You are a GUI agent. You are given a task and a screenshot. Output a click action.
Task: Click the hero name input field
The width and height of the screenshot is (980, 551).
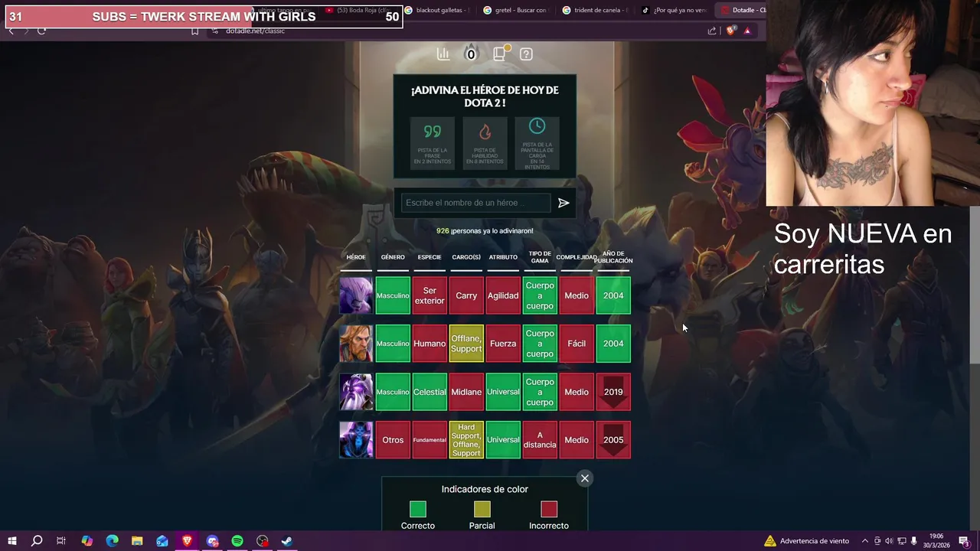476,203
